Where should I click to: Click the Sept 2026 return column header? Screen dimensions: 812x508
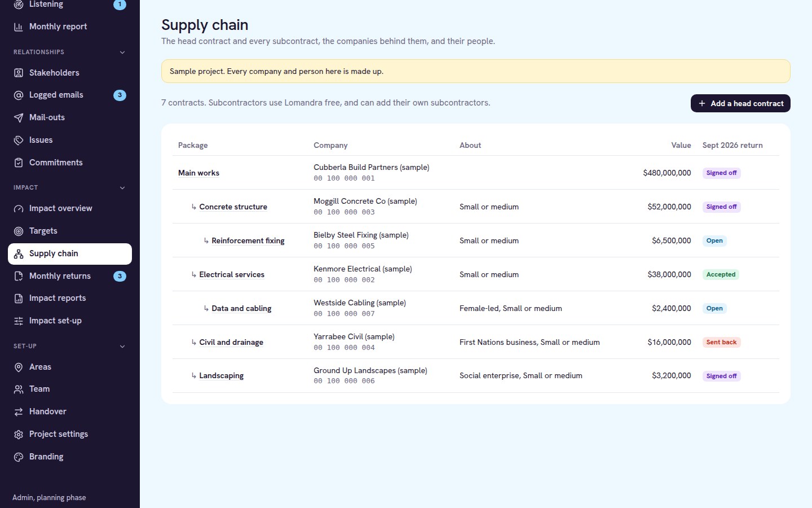[x=732, y=145]
